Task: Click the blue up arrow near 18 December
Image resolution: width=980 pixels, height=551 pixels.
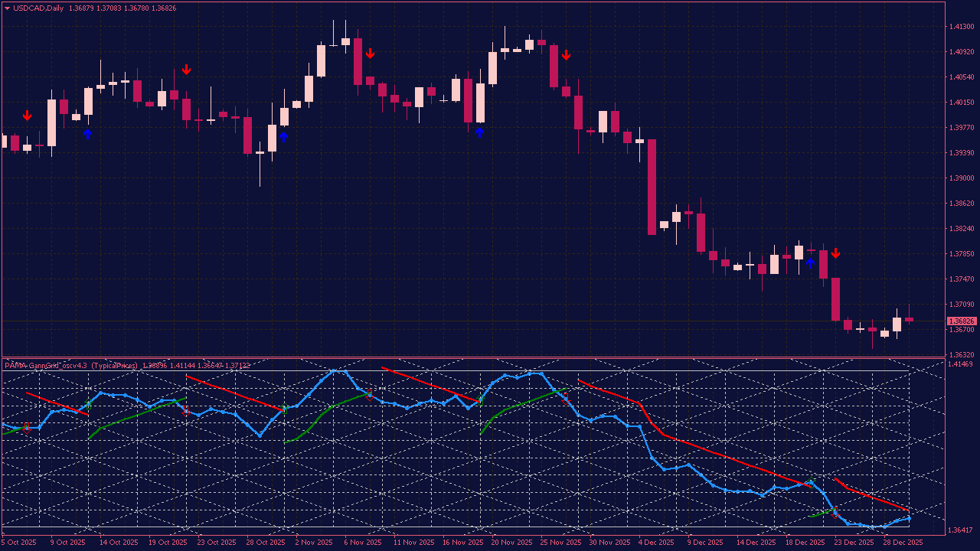Action: pos(810,262)
